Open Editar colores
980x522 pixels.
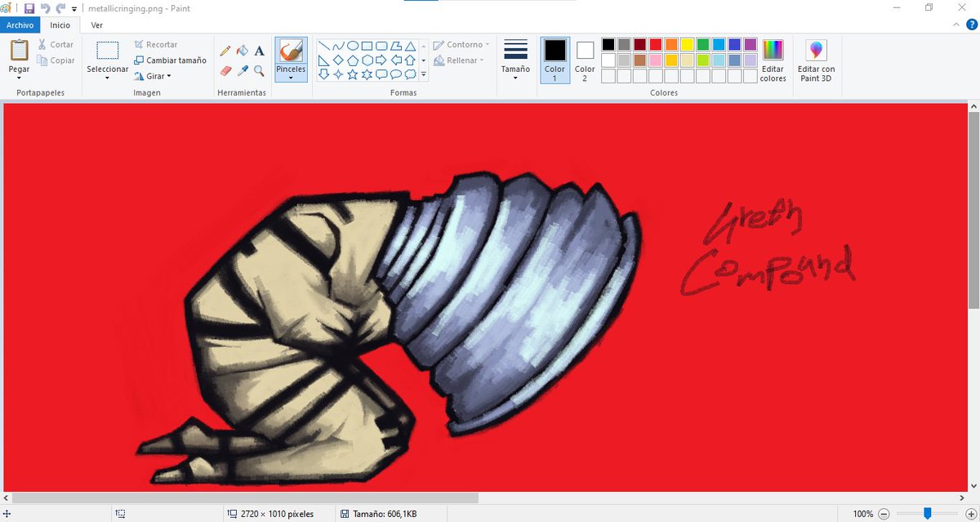[772, 57]
